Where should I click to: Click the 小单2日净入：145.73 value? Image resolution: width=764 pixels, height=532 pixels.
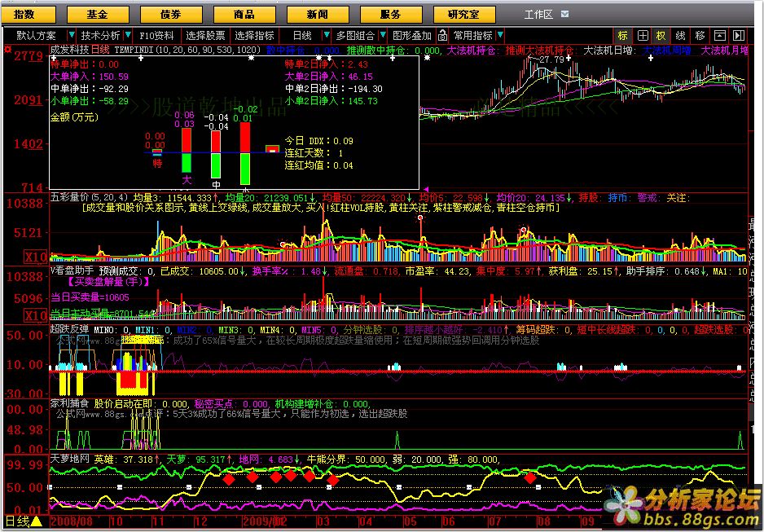click(332, 101)
